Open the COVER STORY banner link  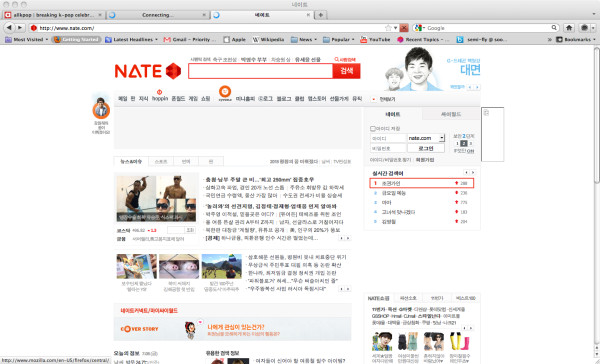pos(232,329)
